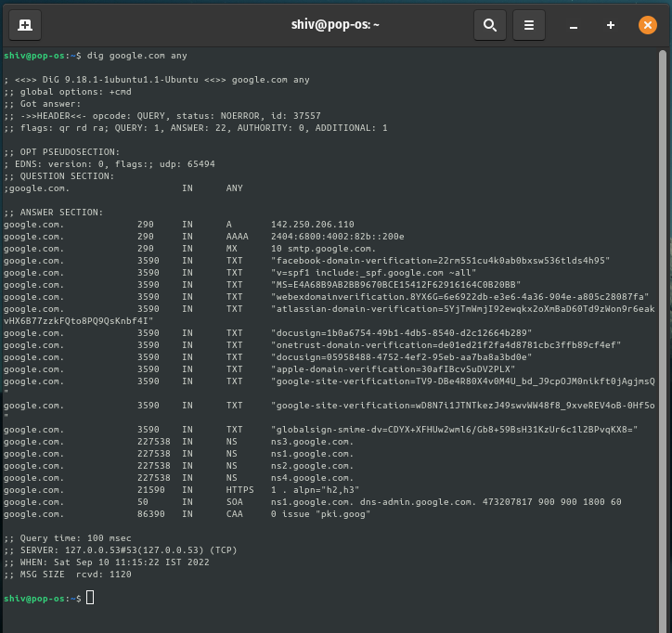This screenshot has width=672, height=633.
Task: Click the docusign=1b0a6754 TXT value
Action: pos(401,333)
